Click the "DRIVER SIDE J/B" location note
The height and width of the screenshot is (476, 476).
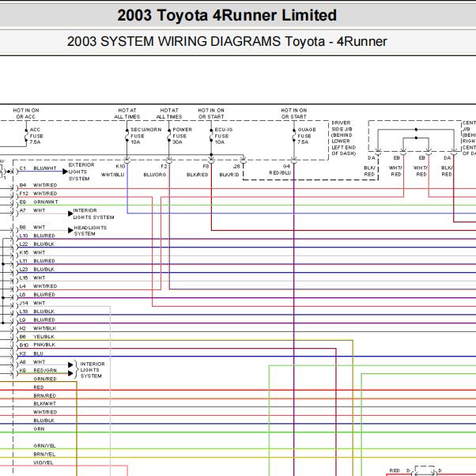[x=343, y=138]
